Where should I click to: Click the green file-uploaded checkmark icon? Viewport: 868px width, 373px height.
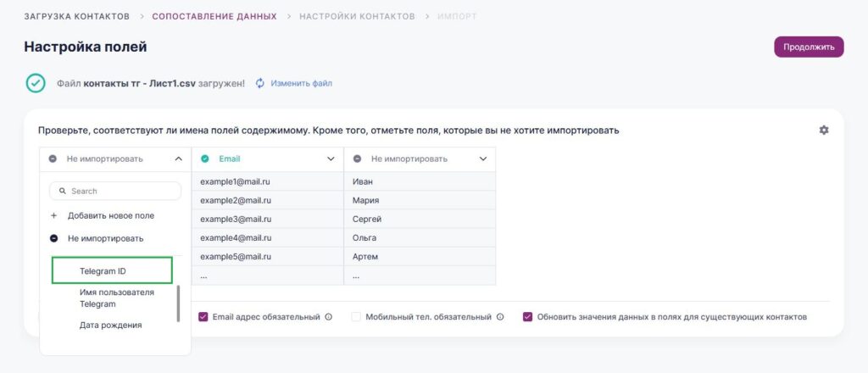(36, 83)
